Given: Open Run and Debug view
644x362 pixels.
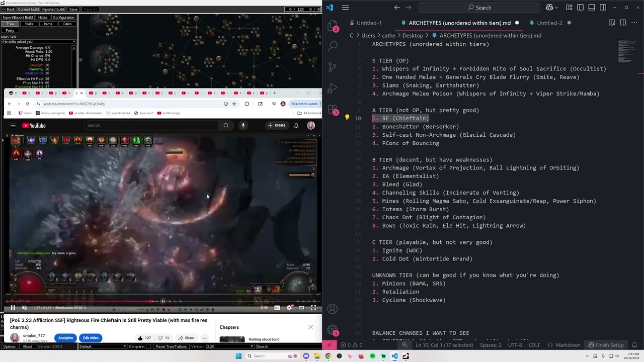Looking at the screenshot, I should 332,87.
